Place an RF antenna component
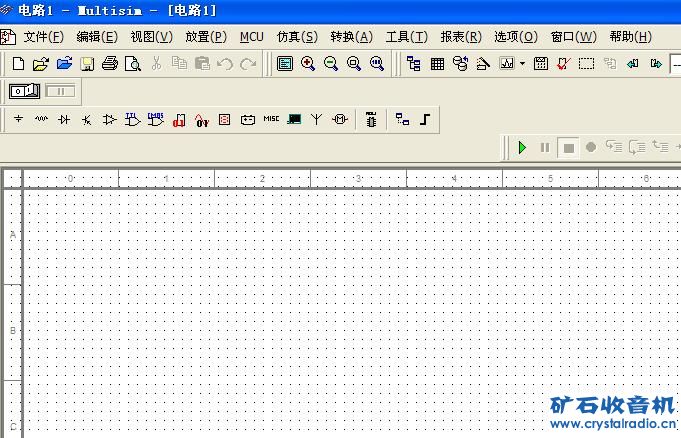Viewport: 681px width, 438px height. [x=317, y=119]
